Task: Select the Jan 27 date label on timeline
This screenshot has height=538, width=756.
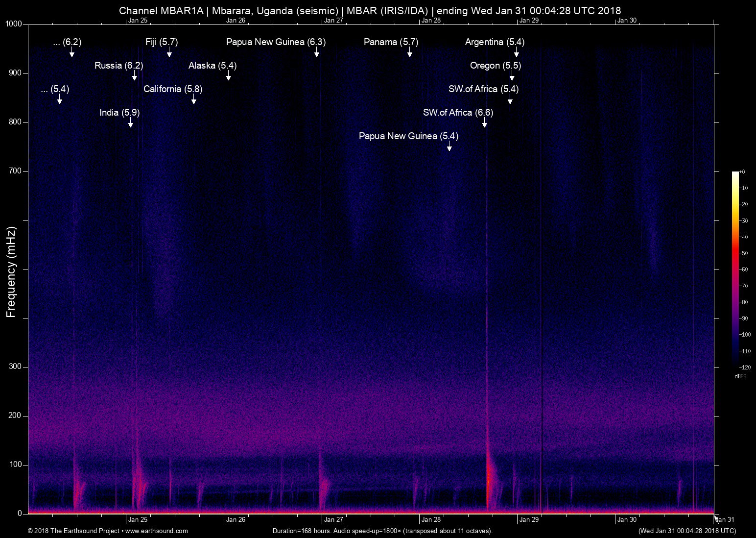Action: [x=332, y=519]
